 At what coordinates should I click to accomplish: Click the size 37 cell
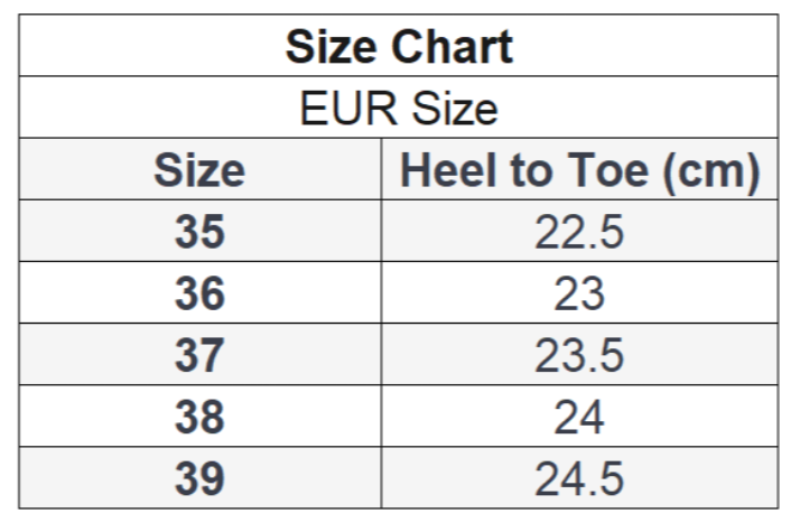[200, 356]
